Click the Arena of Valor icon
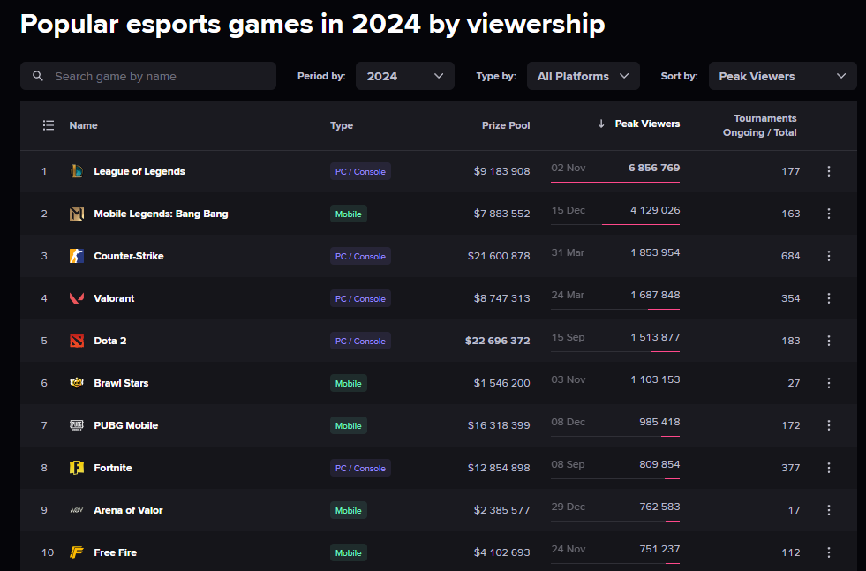 point(77,510)
